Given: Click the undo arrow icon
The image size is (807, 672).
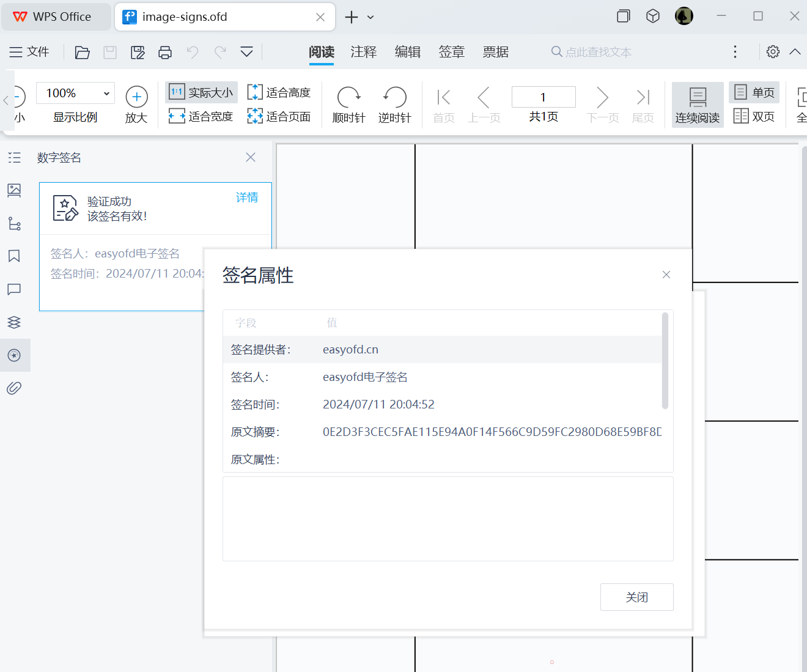Looking at the screenshot, I should tap(193, 53).
